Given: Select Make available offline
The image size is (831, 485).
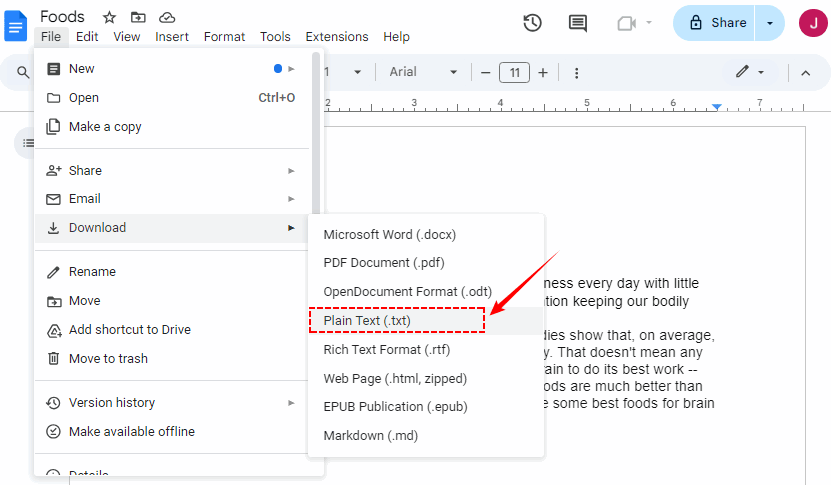Looking at the screenshot, I should (172, 431).
